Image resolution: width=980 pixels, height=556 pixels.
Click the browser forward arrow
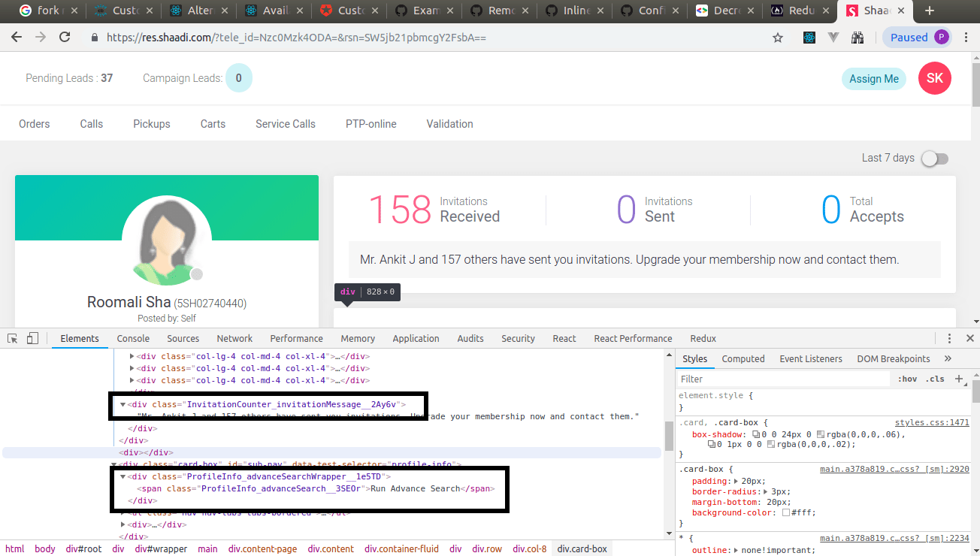(41, 37)
